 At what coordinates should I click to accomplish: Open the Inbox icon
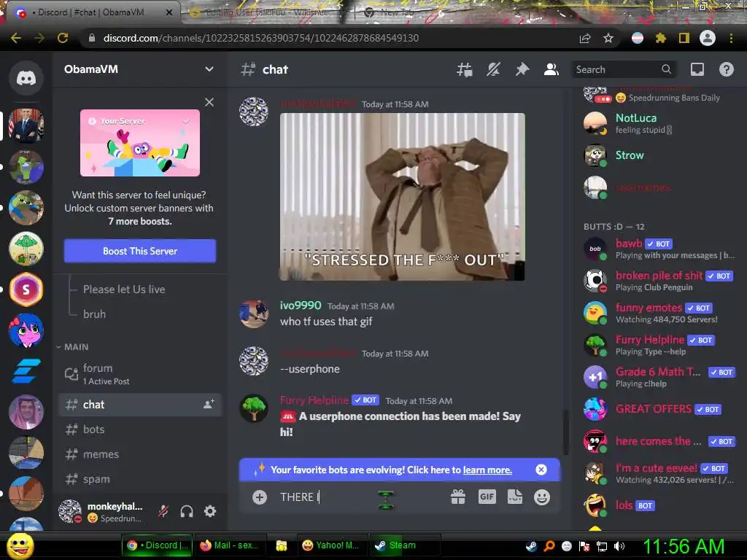(x=697, y=69)
